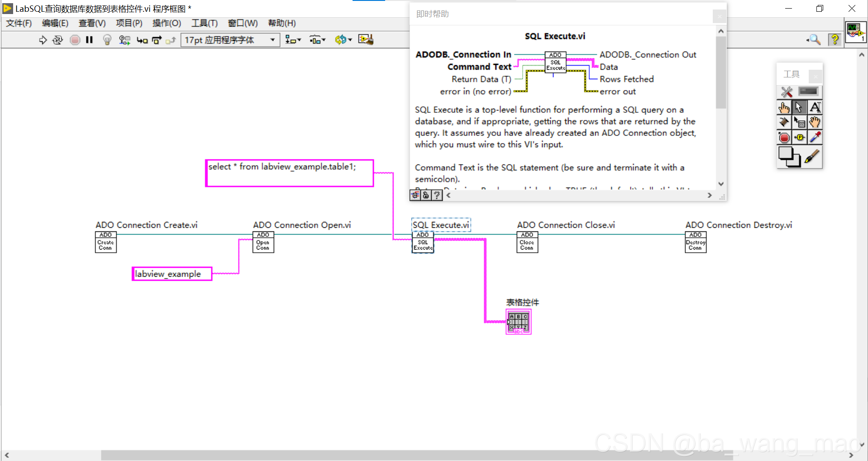Click the ADO Connection Destroy.vi label

click(739, 225)
